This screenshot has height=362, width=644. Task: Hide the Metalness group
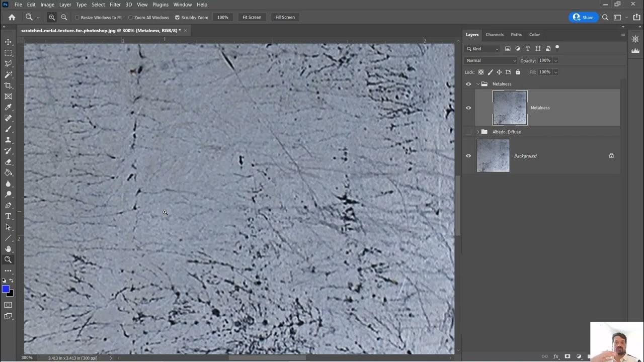[468, 84]
